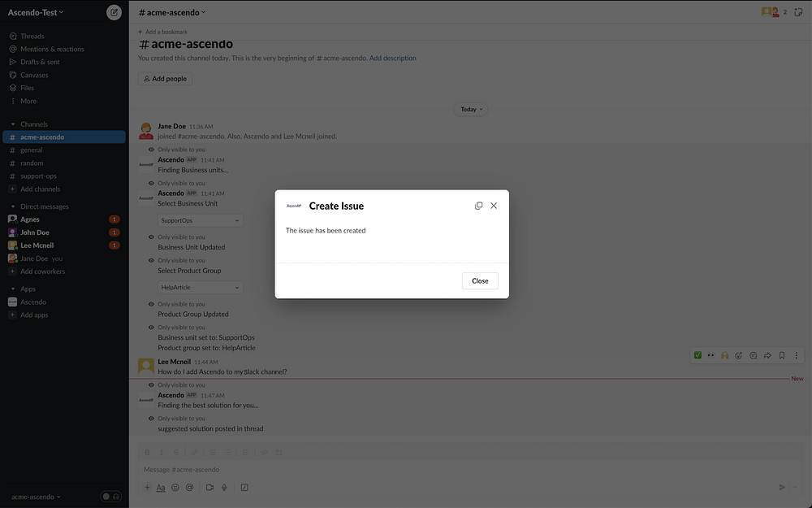Click Add a bookmark
812x508 pixels.
click(x=162, y=32)
